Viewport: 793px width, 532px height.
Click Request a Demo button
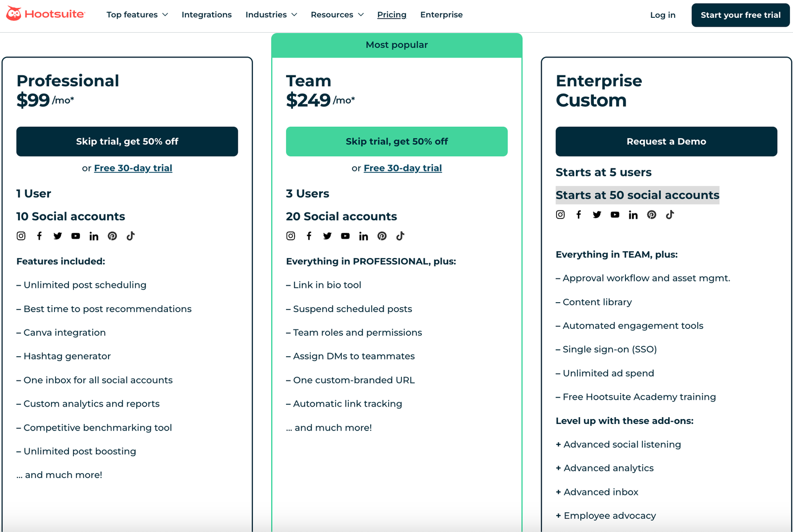coord(666,142)
